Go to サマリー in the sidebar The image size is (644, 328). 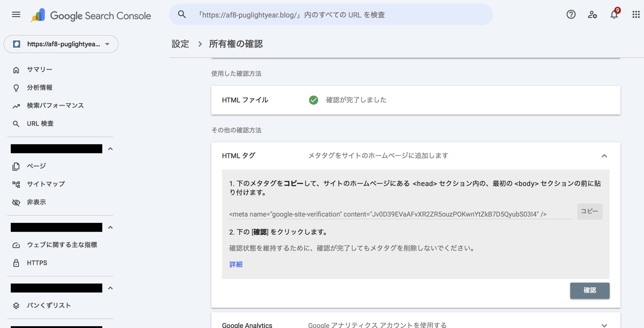39,70
